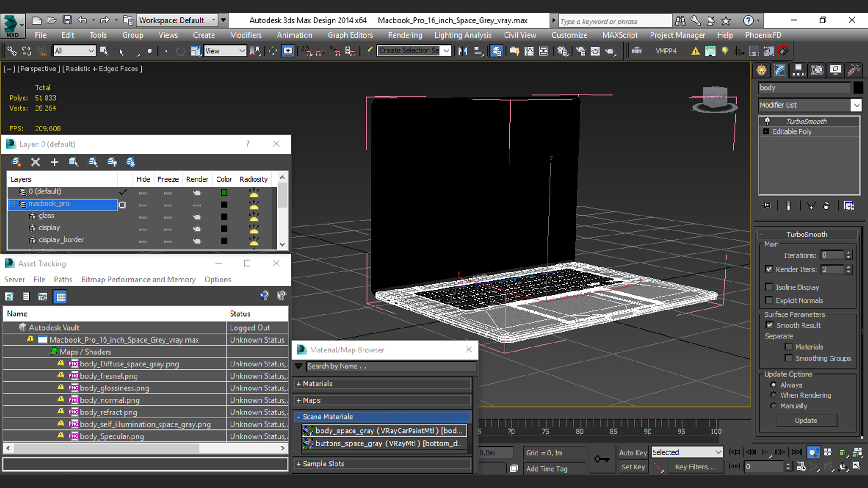This screenshot has height=488, width=868.
Task: Enable the Isoline Display checkbox
Action: (769, 287)
